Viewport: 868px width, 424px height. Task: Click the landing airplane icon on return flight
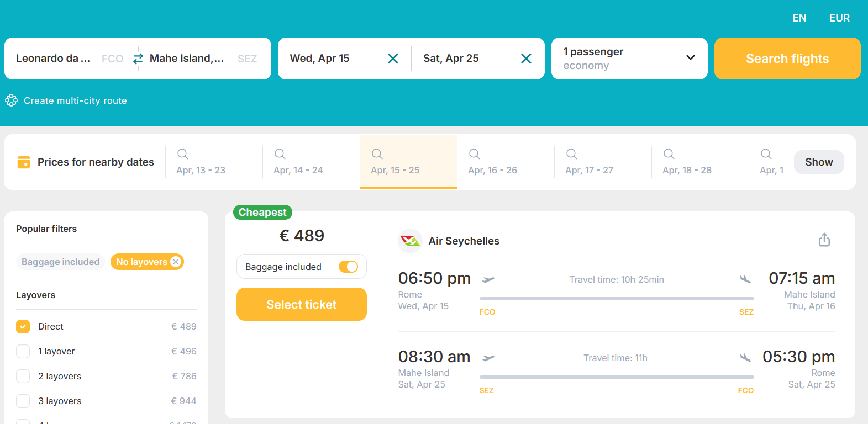745,358
